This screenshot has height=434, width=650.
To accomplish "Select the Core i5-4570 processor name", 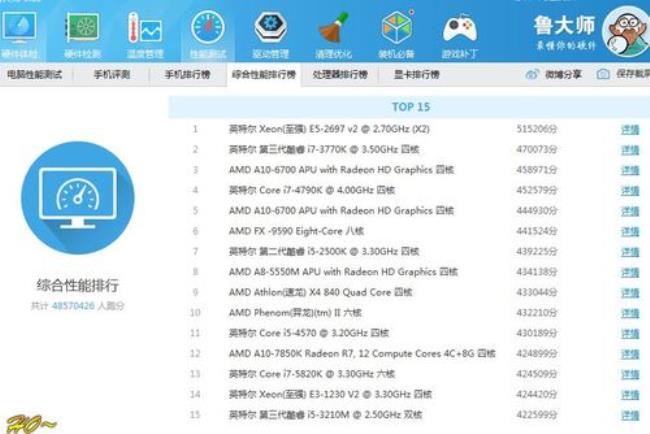I will [309, 333].
